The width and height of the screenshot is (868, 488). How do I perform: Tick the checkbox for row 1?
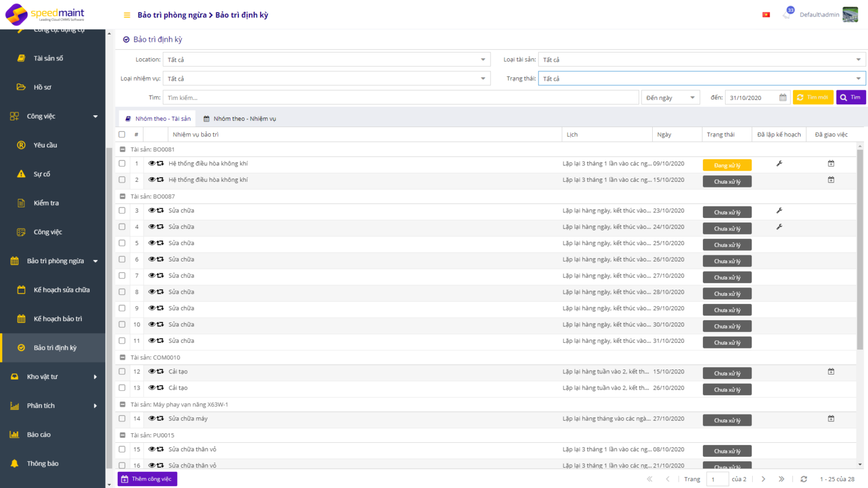(122, 164)
